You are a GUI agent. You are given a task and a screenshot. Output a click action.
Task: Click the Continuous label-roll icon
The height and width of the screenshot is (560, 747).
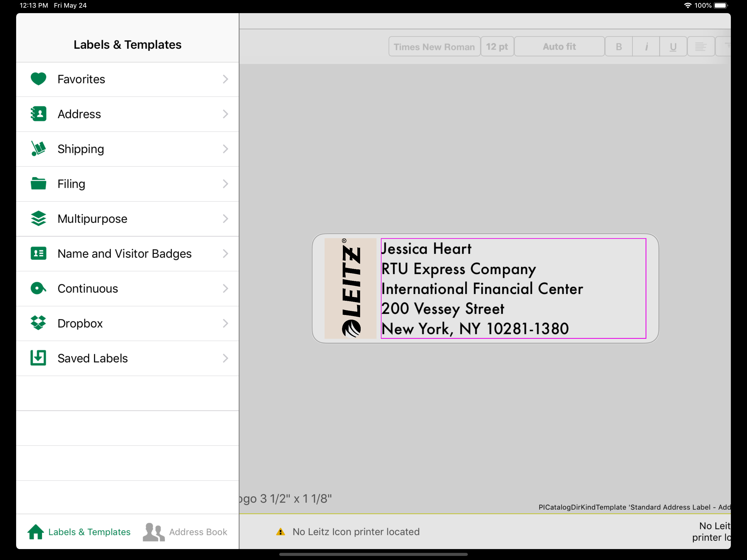tap(38, 288)
